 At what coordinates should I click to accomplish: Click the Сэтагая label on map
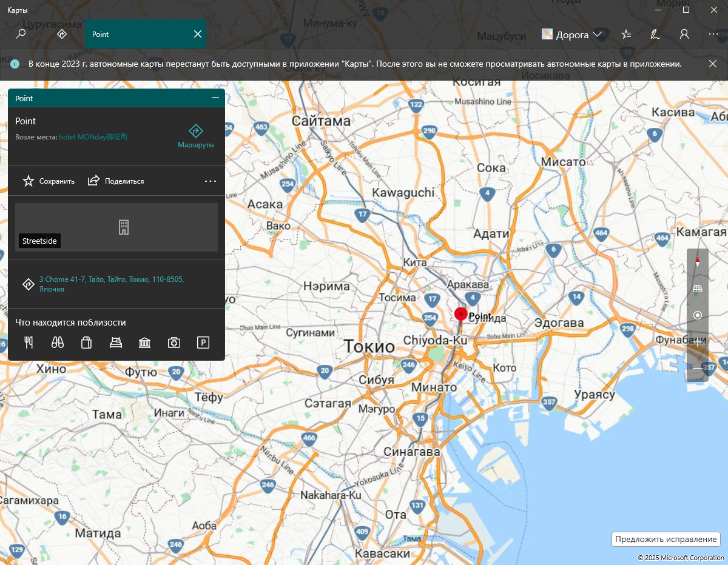point(327,403)
